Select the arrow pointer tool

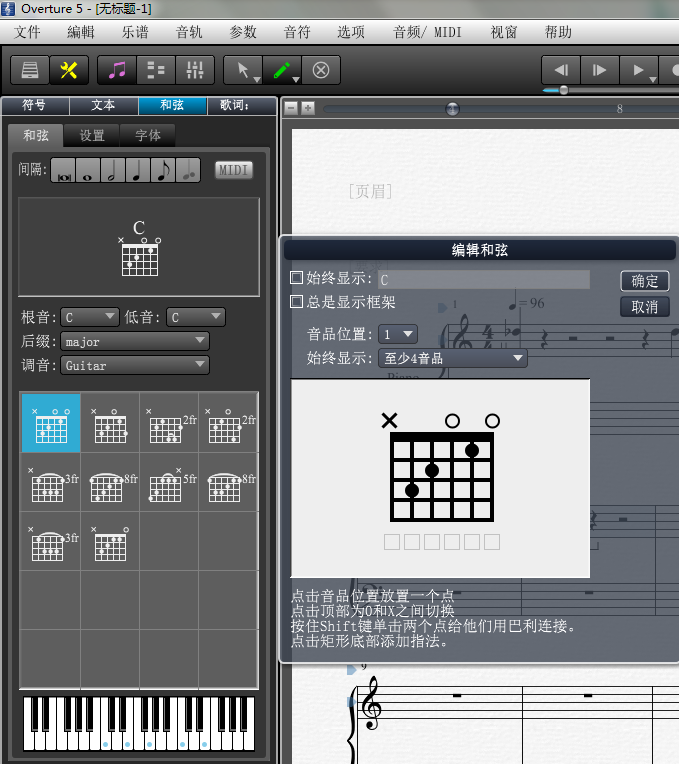tap(241, 70)
